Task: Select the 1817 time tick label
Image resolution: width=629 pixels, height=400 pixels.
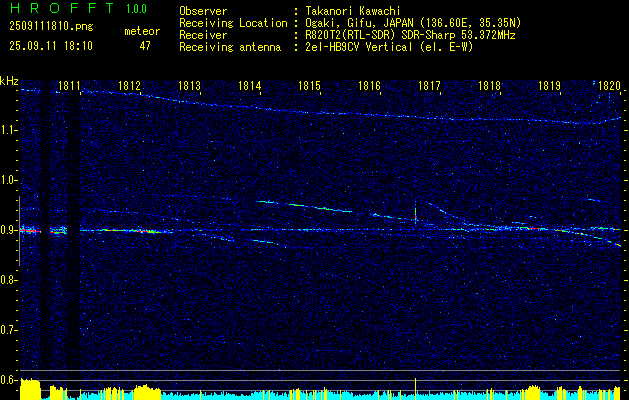Action: click(x=430, y=87)
